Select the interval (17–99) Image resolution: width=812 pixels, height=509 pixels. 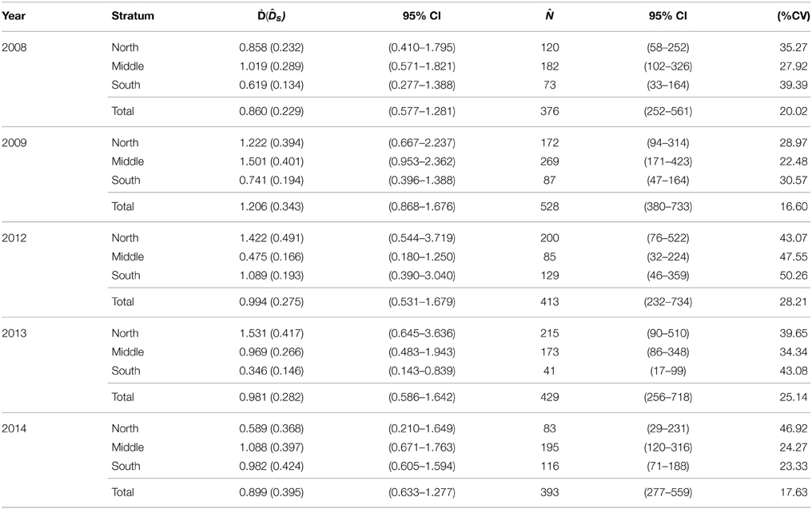668,371
